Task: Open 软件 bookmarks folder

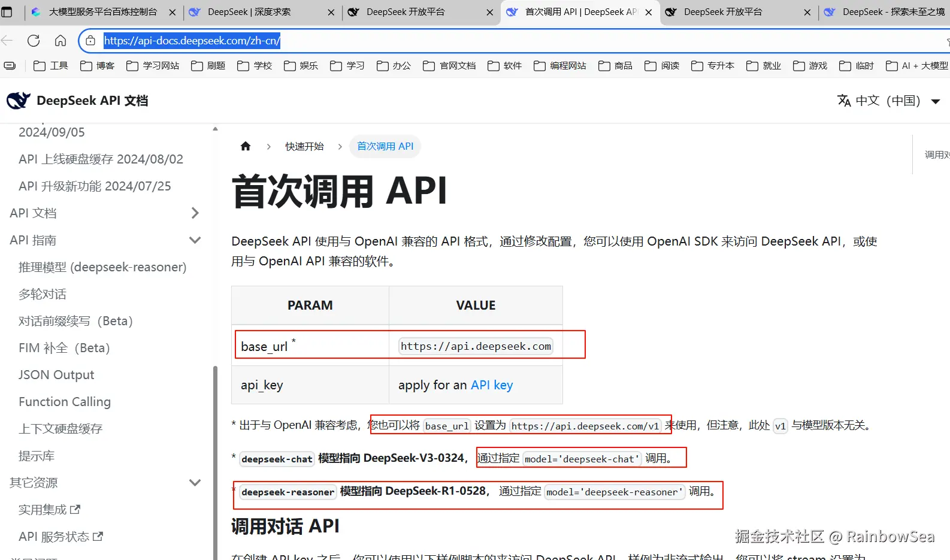Action: (x=504, y=66)
